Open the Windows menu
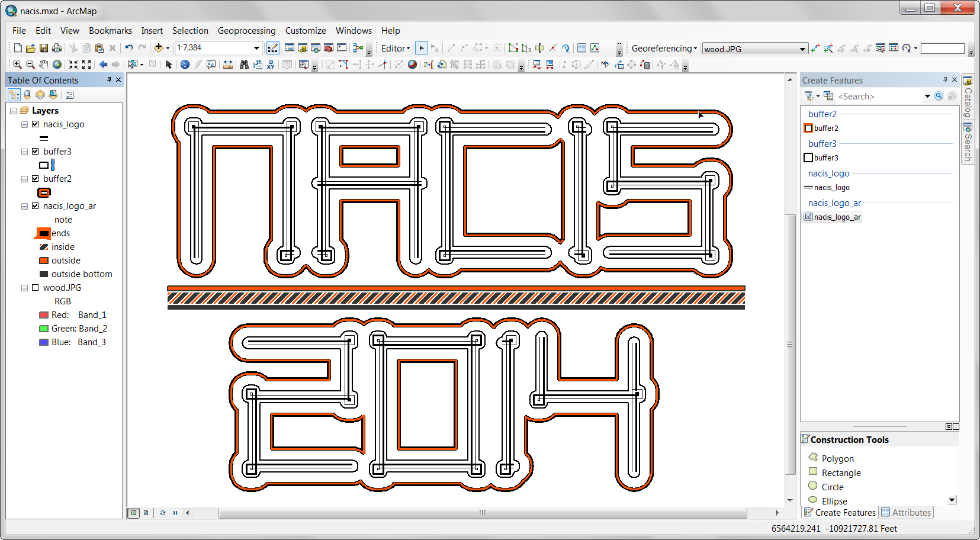The image size is (980, 540). 354,31
